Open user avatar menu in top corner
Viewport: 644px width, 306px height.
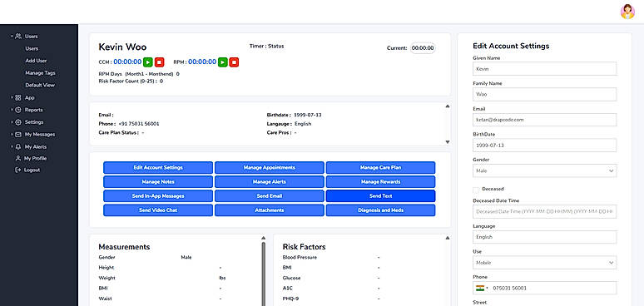point(627,12)
